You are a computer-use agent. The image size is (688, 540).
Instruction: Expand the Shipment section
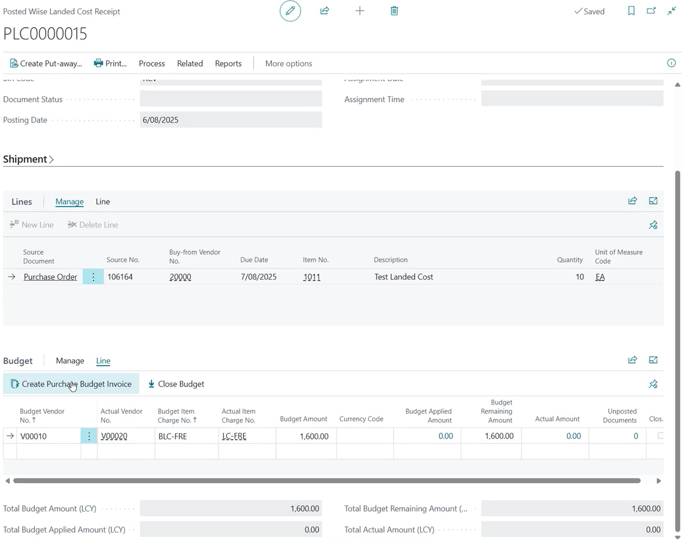click(x=28, y=159)
